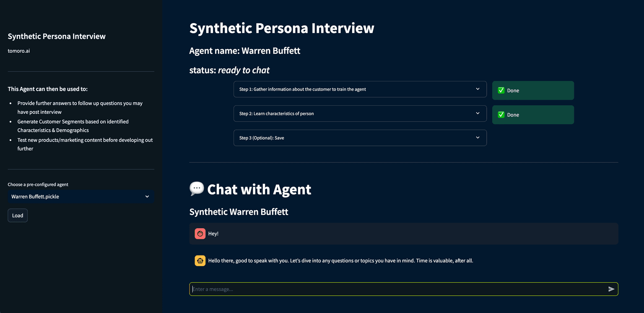
Task: Expand Step 1: Gather information section
Action: [360, 89]
